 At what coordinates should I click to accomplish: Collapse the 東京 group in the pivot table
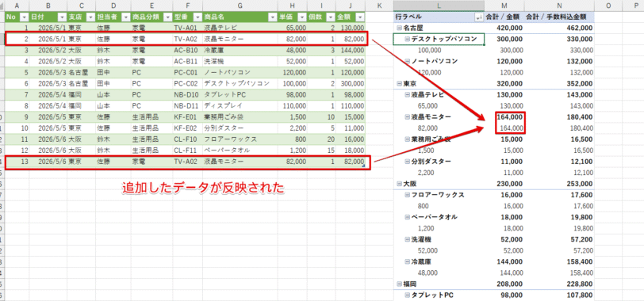(399, 83)
